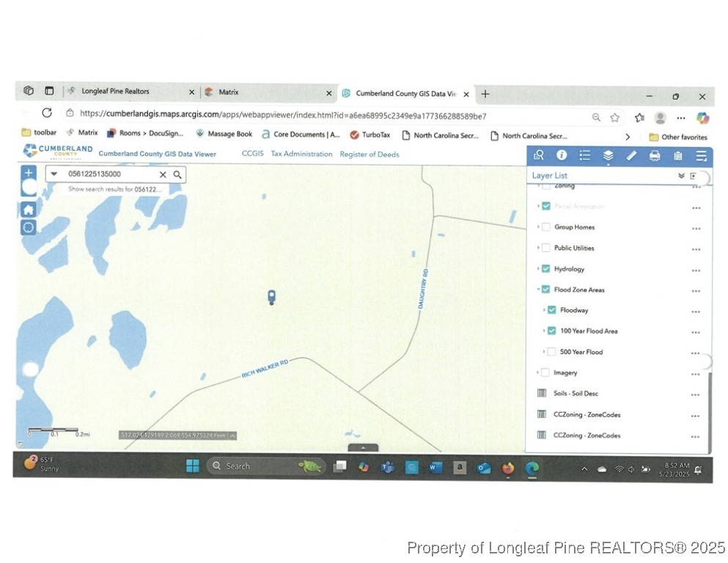The image size is (728, 563).
Task: Open the search source dropdown arrow
Action: [54, 174]
